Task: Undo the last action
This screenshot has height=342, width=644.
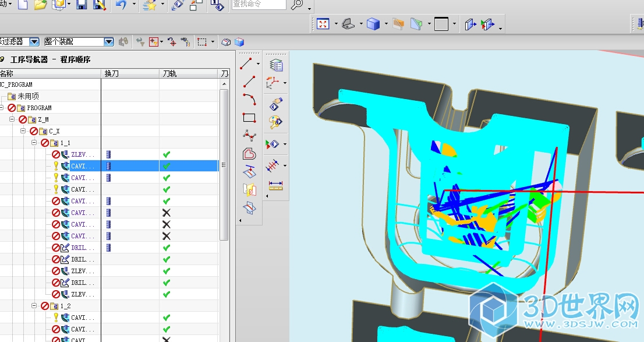Action: pyautogui.click(x=121, y=5)
